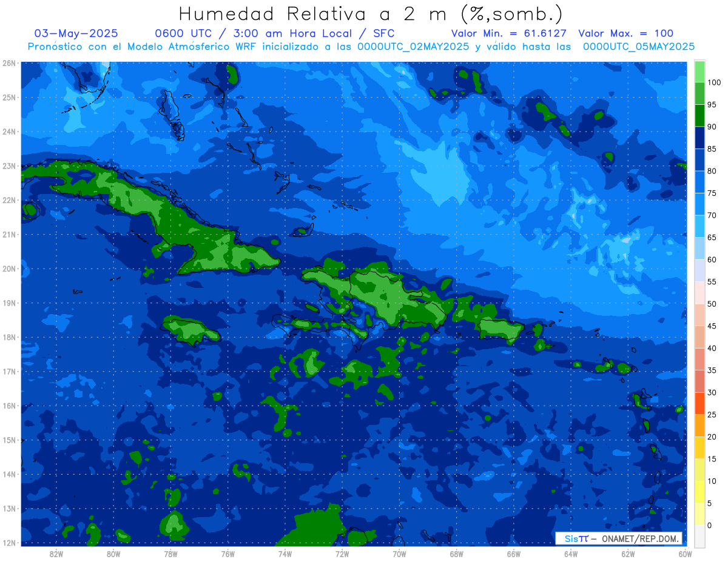This screenshot has width=728, height=562.
Task: Click the legend value label "50"
Action: pos(712,304)
